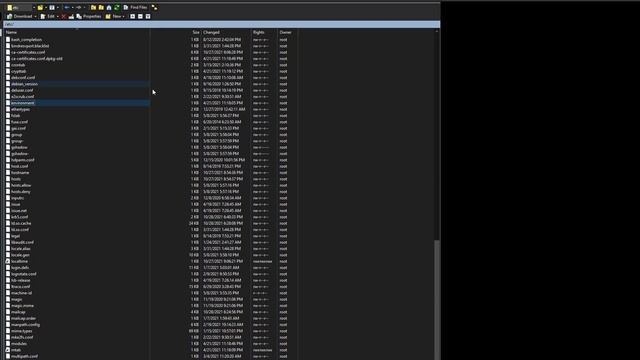Go to the home directory icon
Screen dimensions: 640x360
(x=109, y=7)
